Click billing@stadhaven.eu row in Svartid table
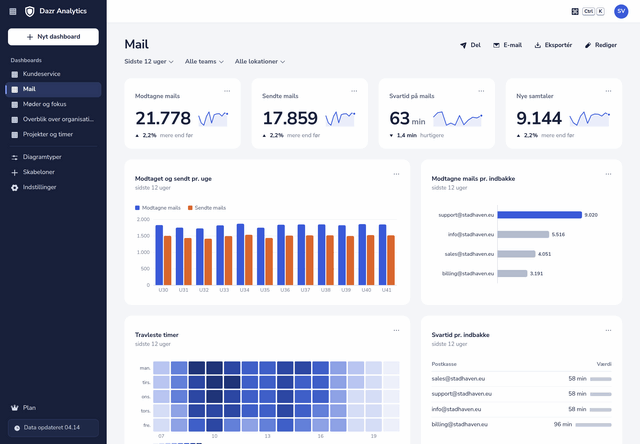 tap(521, 425)
